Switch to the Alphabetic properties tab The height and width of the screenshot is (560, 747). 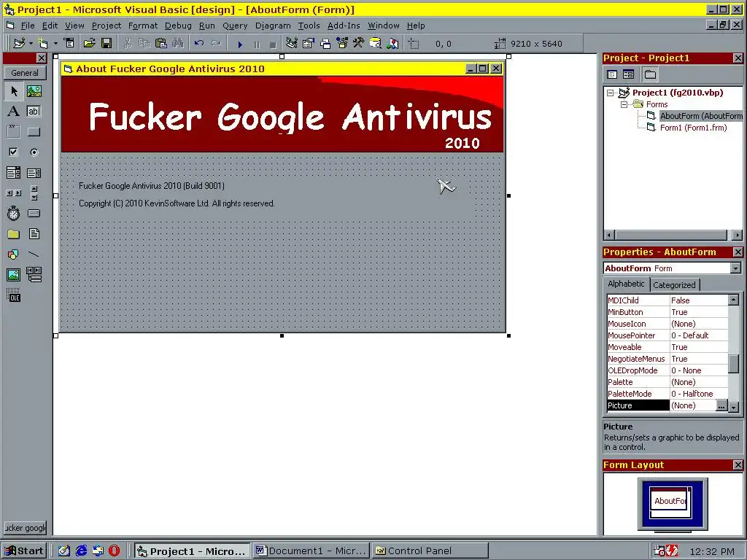pos(626,284)
